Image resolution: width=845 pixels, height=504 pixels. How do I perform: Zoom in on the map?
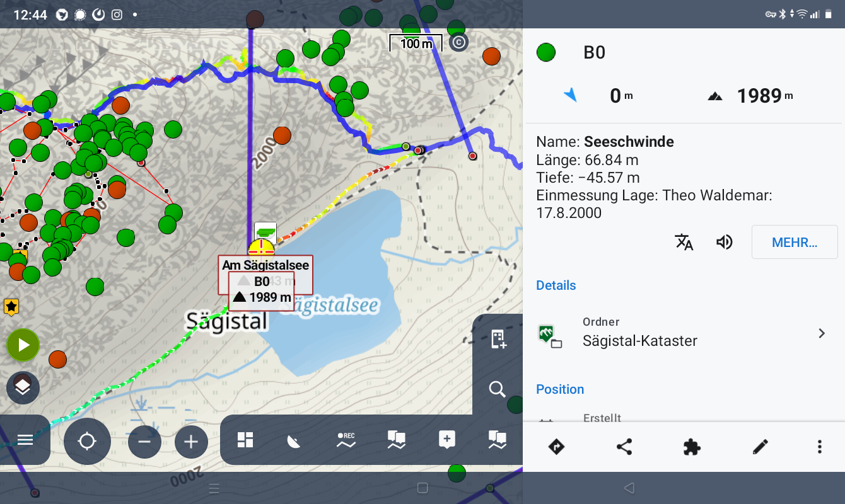click(191, 442)
